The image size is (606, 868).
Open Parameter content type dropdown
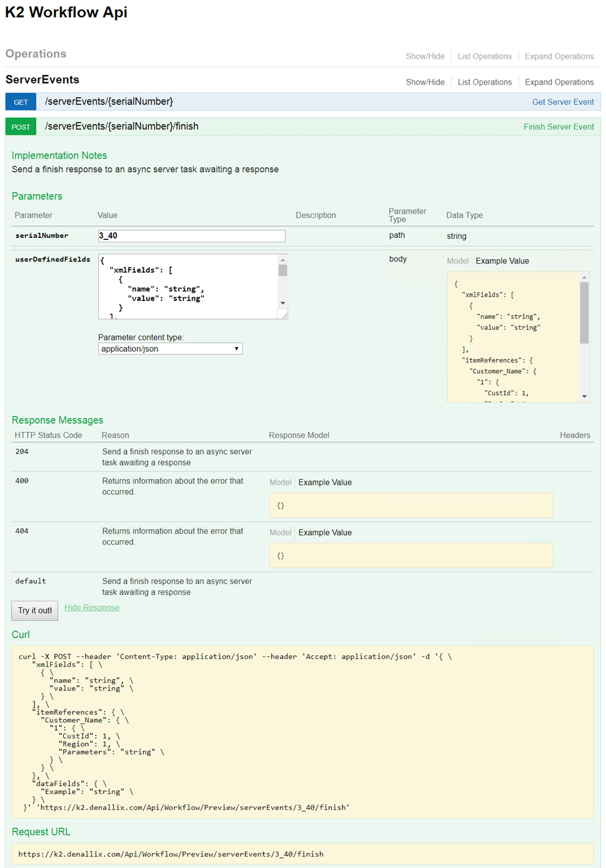(170, 349)
